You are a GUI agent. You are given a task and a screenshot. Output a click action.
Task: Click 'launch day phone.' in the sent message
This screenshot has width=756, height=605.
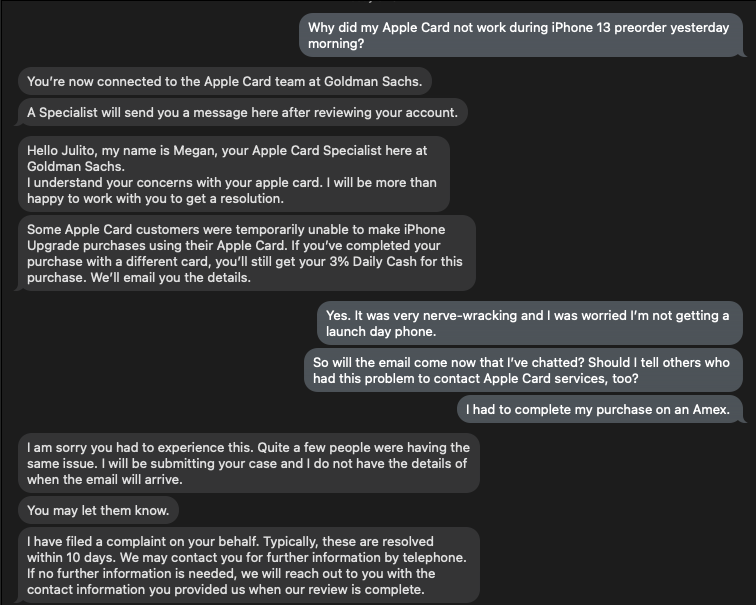tap(381, 331)
